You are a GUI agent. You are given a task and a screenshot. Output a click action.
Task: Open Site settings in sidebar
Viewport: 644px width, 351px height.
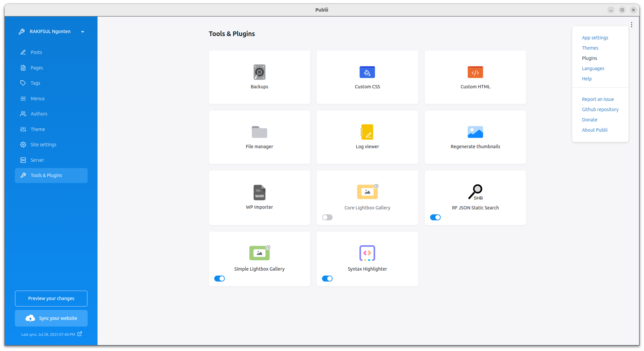51,145
